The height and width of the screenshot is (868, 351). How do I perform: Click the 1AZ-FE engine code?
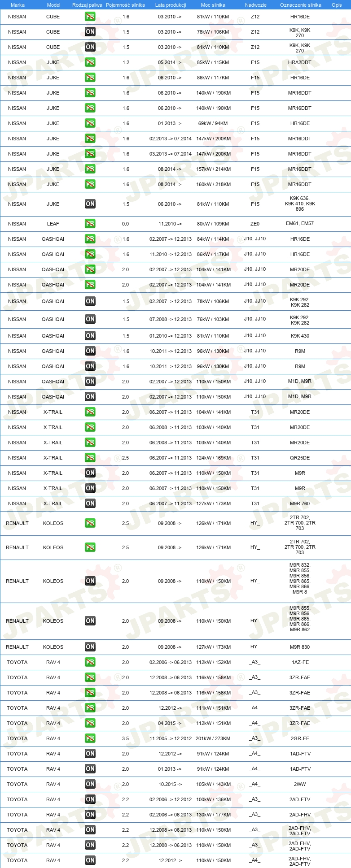[300, 662]
